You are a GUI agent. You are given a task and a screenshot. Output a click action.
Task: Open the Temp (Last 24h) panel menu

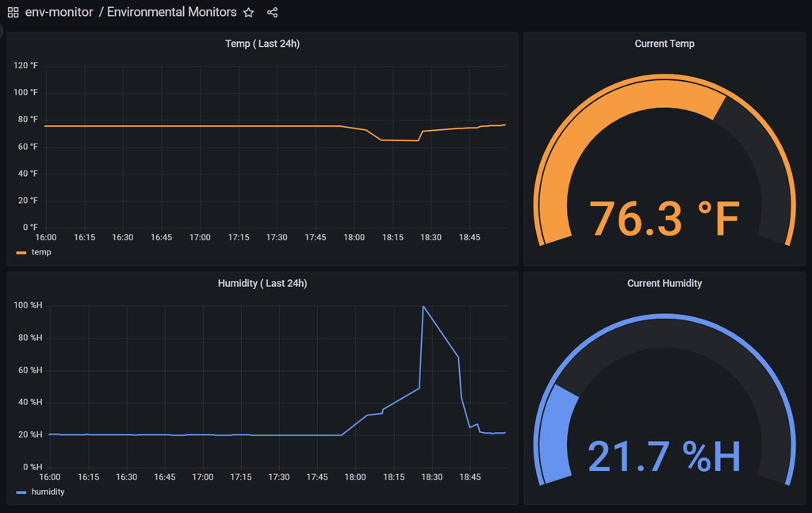[x=262, y=44]
